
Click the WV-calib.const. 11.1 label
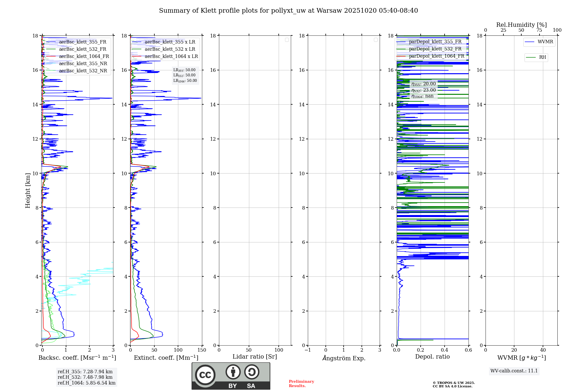tap(514, 371)
